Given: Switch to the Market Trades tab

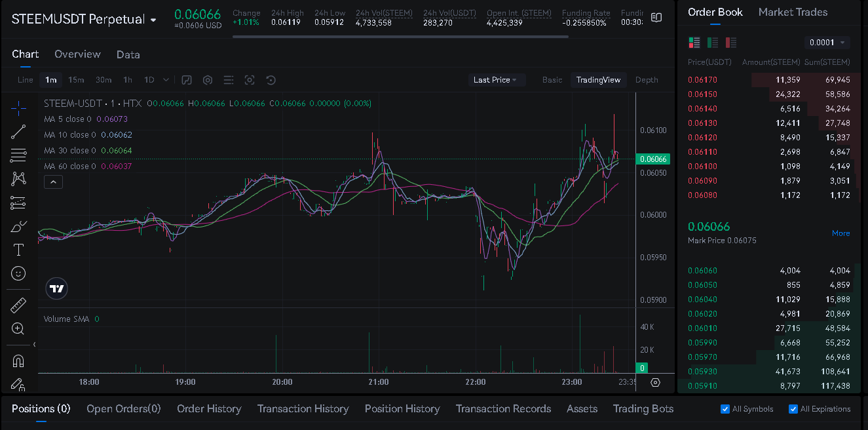Looking at the screenshot, I should (793, 12).
